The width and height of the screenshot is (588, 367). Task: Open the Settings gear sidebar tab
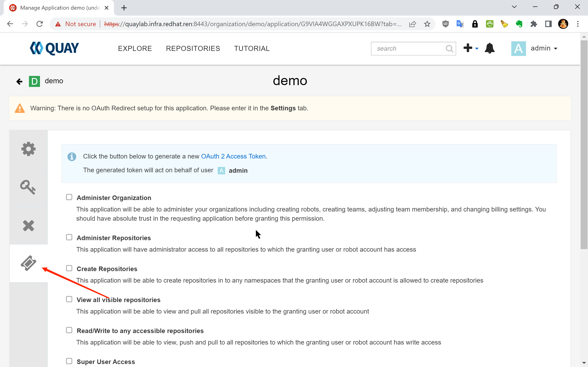point(28,149)
